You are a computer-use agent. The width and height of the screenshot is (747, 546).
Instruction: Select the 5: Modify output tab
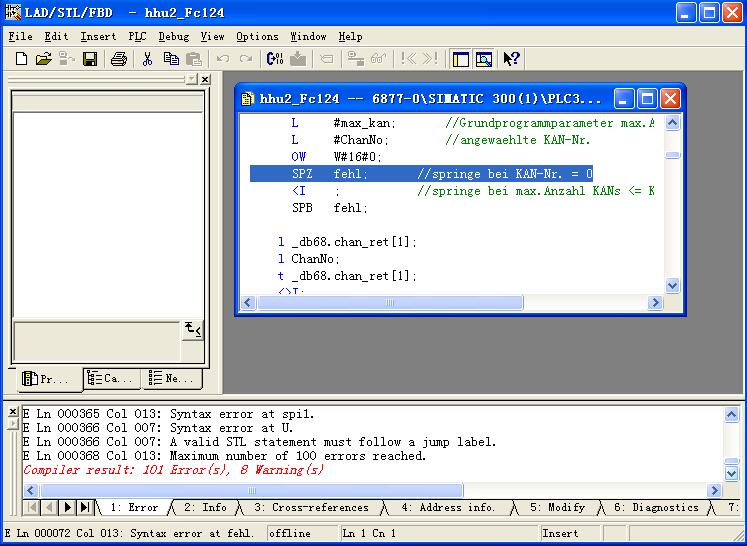pyautogui.click(x=557, y=507)
